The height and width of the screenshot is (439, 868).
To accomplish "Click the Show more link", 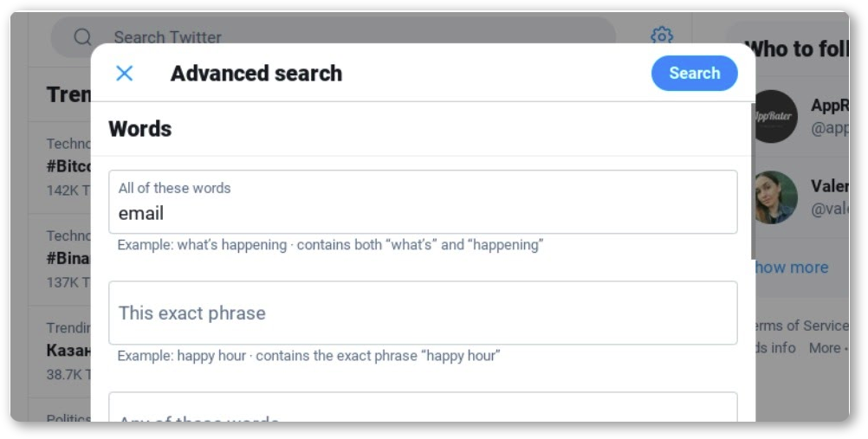I will coord(792,268).
